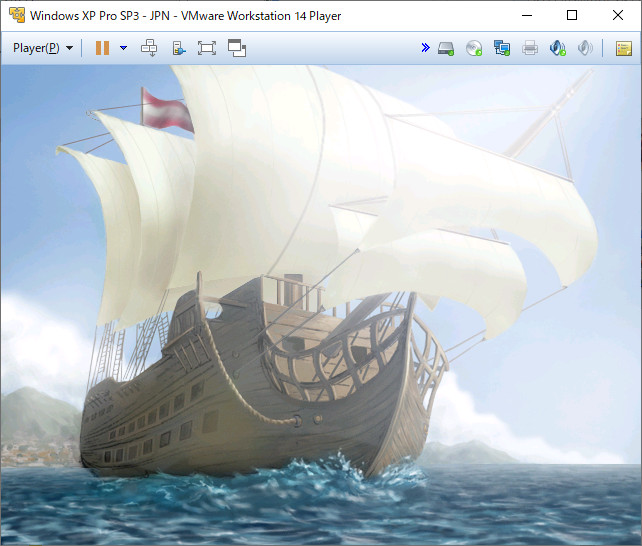Click the hard disk device icon

[x=446, y=48]
